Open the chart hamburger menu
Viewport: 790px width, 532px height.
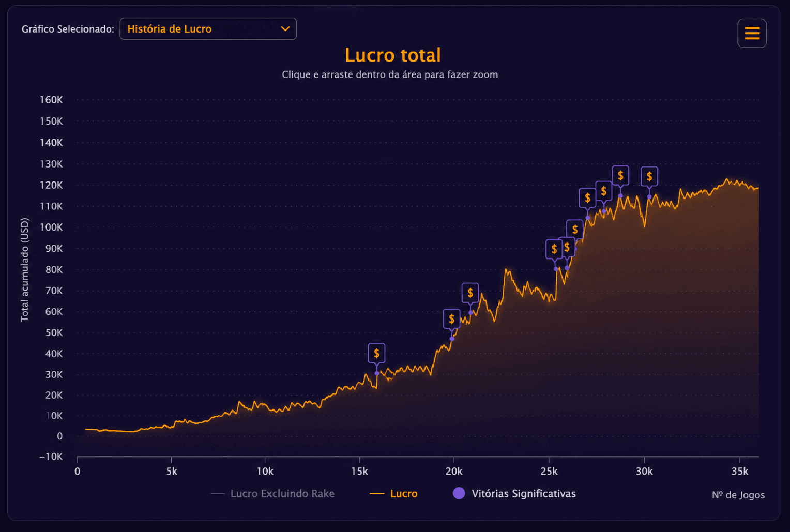[x=752, y=33]
